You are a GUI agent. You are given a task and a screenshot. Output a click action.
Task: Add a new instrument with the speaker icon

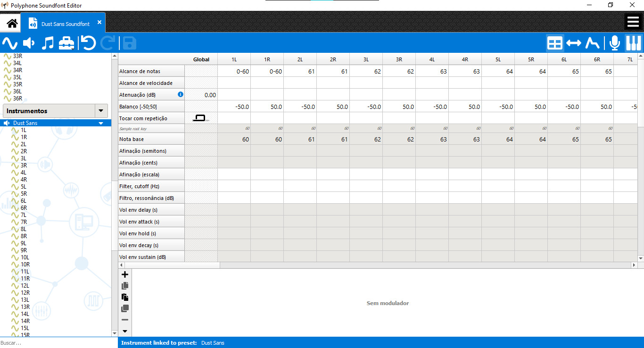29,43
